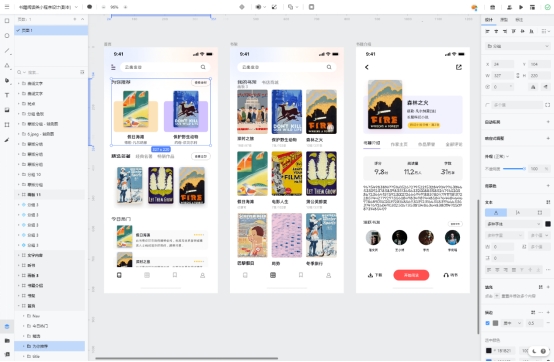This screenshot has height=362, width=554.
Task: Select the ellipse shape tool
Action: tap(7, 36)
